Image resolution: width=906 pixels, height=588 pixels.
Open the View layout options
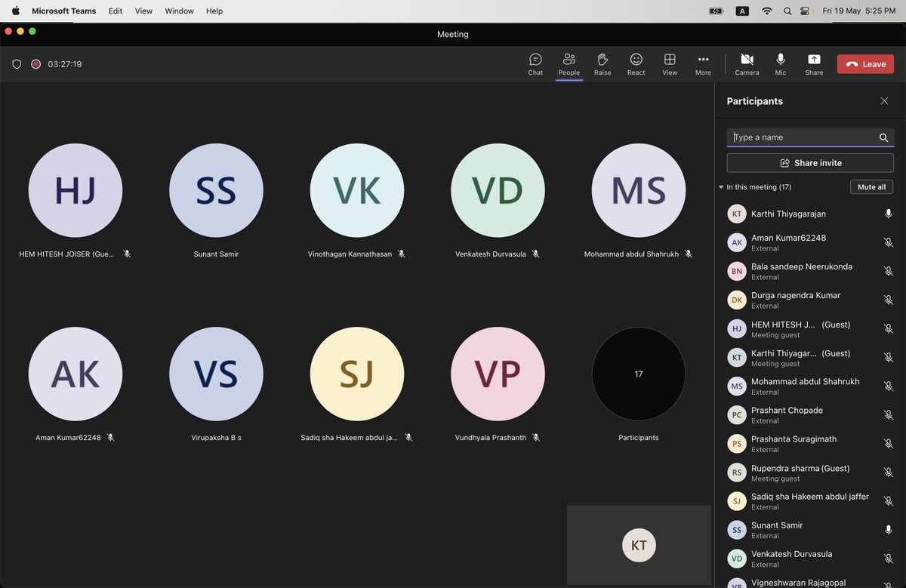point(670,64)
